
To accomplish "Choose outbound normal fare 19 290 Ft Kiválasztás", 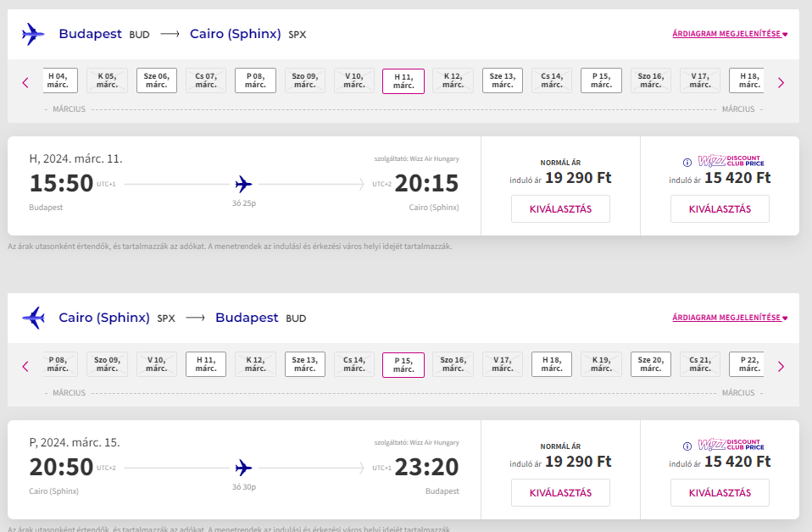I will click(x=560, y=208).
